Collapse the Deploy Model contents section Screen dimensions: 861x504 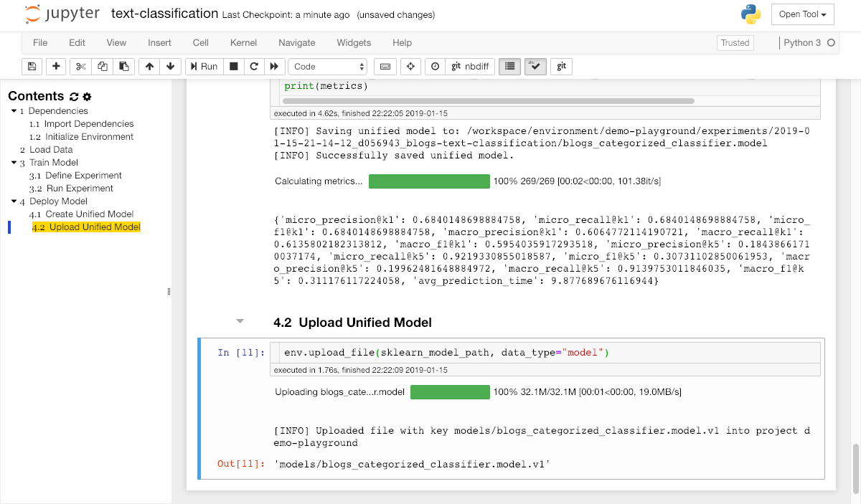[13, 201]
